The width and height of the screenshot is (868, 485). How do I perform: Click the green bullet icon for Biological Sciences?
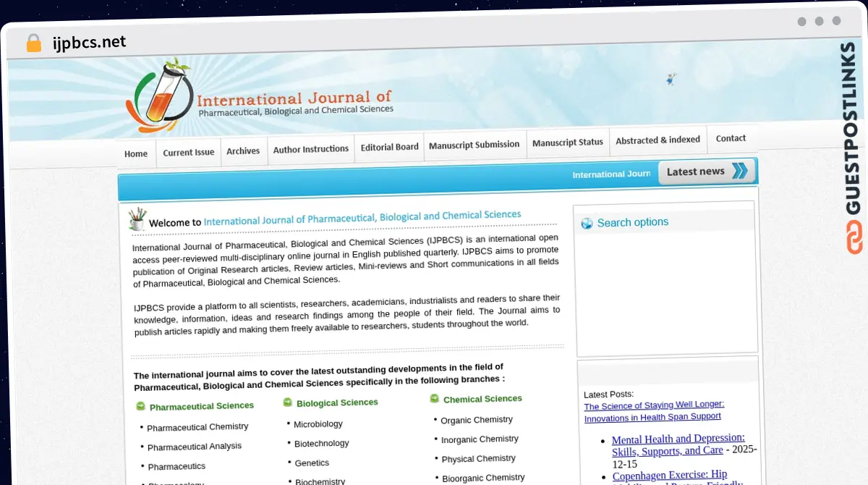click(x=287, y=402)
